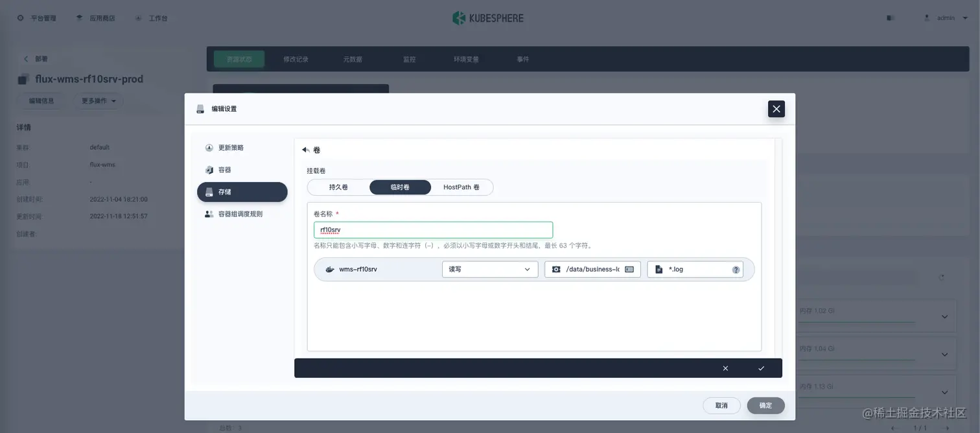Select the 临时卷 volume type
This screenshot has height=433, width=980.
[400, 187]
